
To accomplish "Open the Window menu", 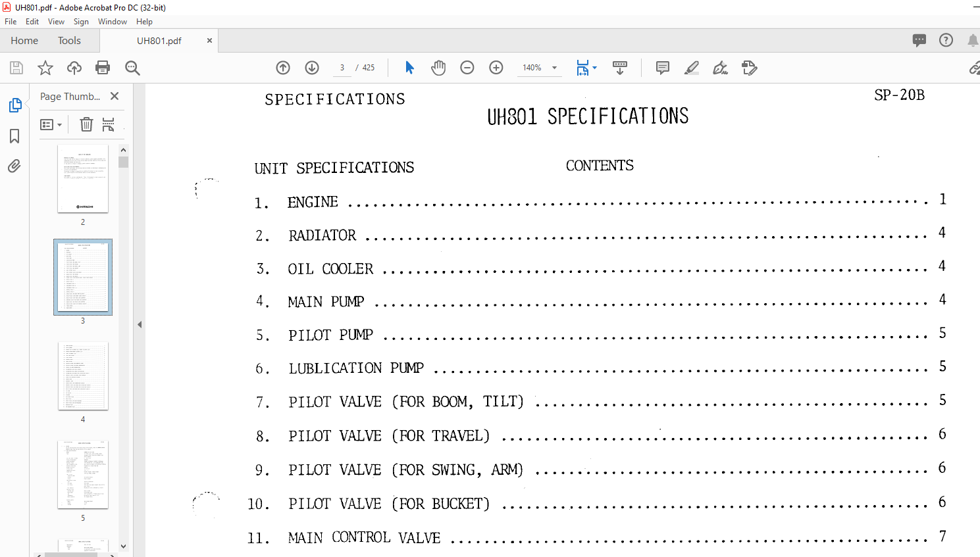I will (113, 22).
